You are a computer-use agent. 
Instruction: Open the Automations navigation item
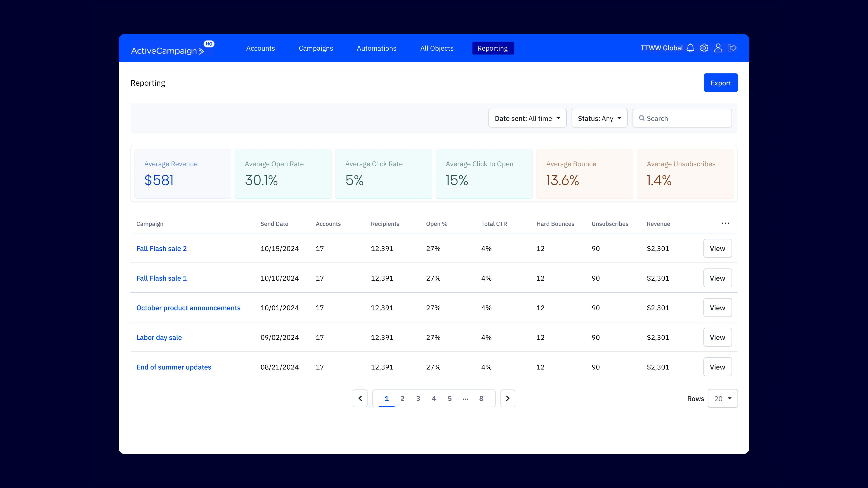pyautogui.click(x=376, y=48)
